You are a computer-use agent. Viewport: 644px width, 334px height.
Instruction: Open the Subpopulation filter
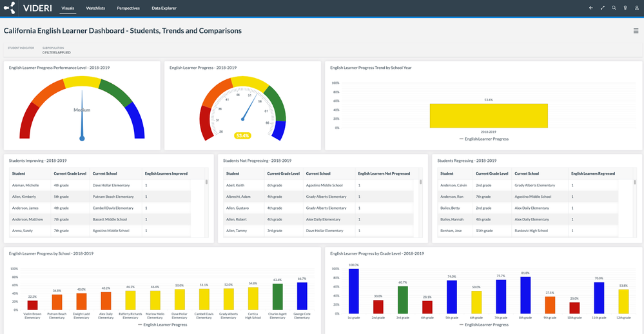point(56,50)
